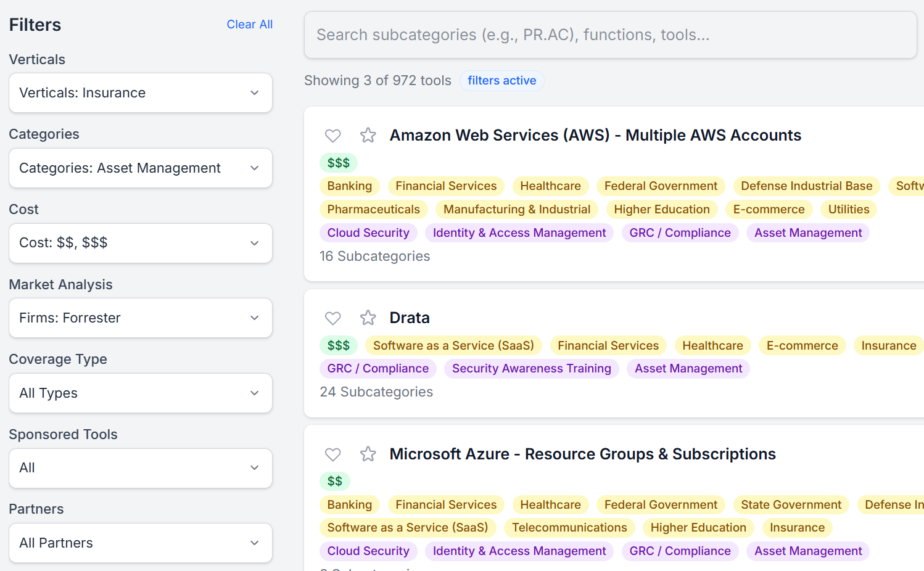Click Financial Services tag on Azure card
The width and height of the screenshot is (924, 571).
[x=446, y=505]
